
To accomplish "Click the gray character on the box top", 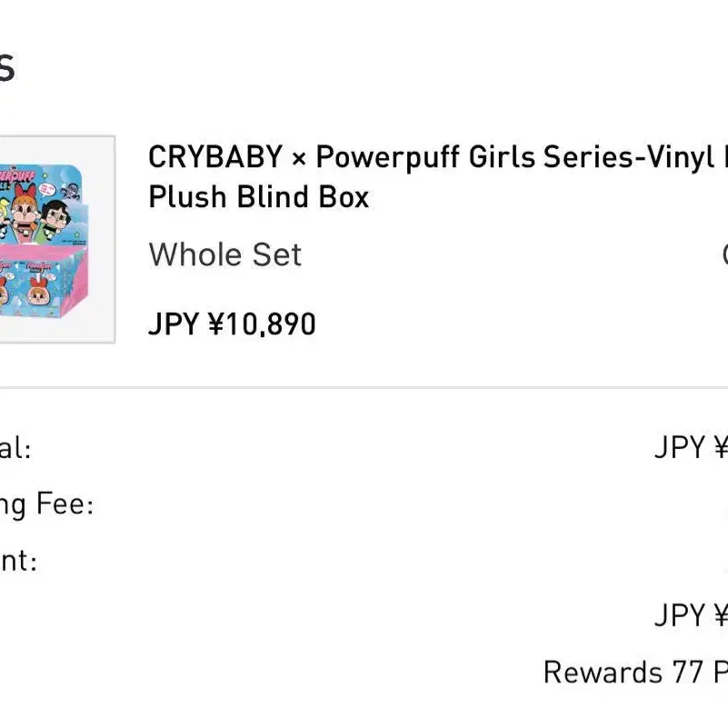I will coord(70,191).
